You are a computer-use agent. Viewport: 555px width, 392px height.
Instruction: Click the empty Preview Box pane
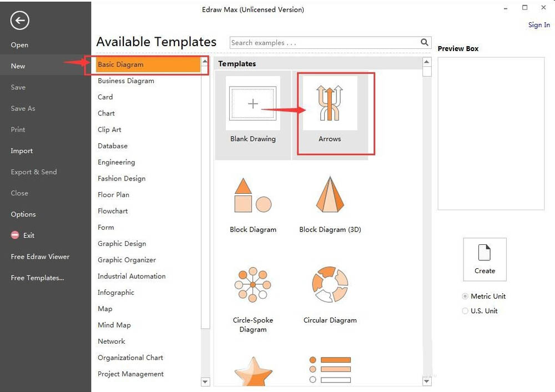(x=491, y=133)
